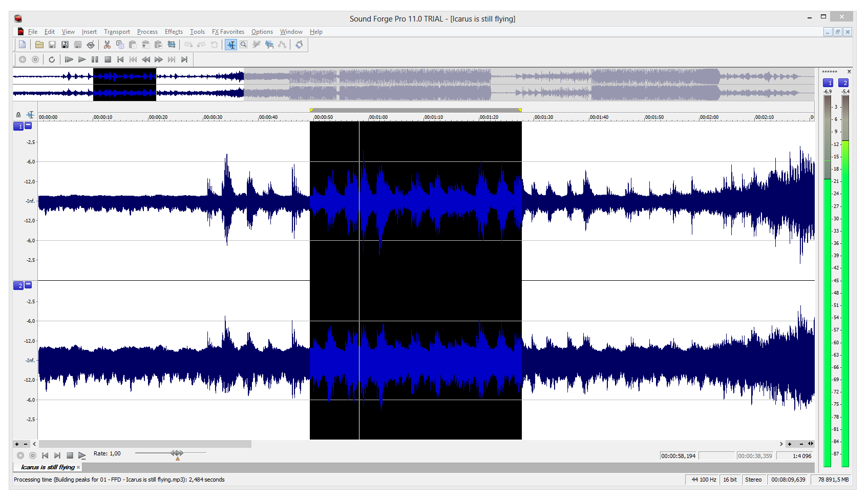Click the playback Rate slider handle
868x499 pixels.
point(177,453)
